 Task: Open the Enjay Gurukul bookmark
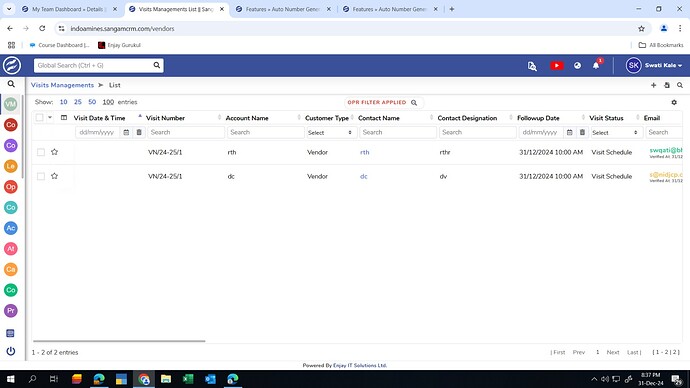119,45
